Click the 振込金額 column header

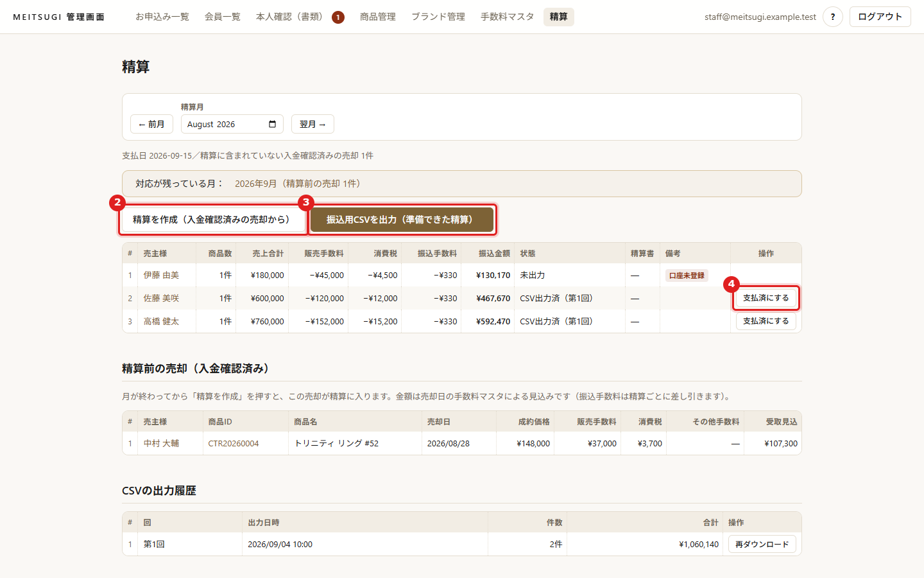494,254
